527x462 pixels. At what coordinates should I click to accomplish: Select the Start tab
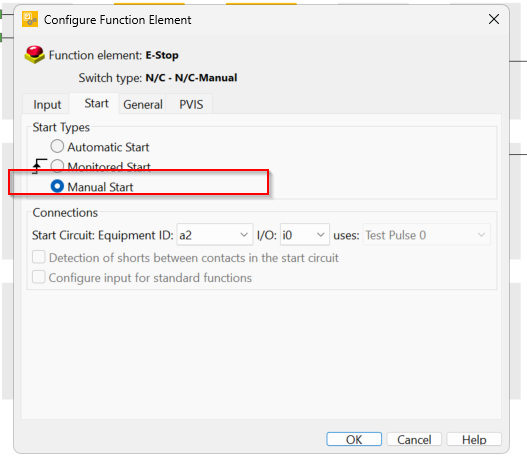96,103
